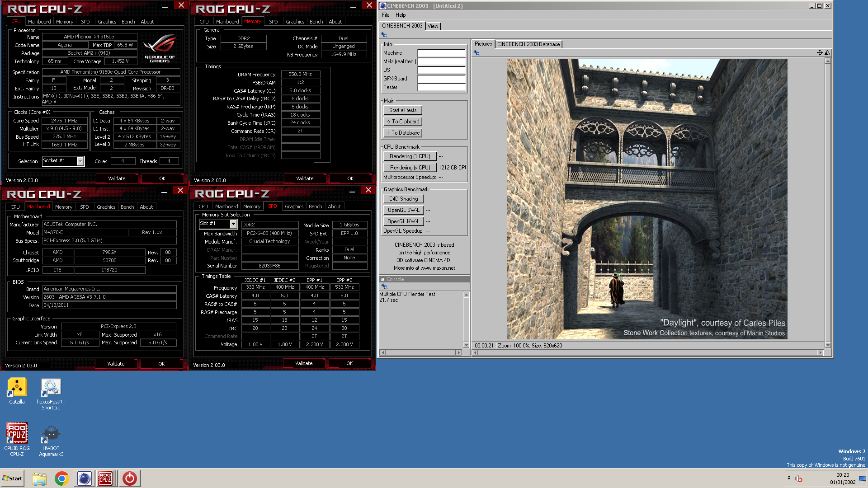This screenshot has width=868, height=488.
Task: Select the zoom picture triangle icon
Action: tap(827, 53)
